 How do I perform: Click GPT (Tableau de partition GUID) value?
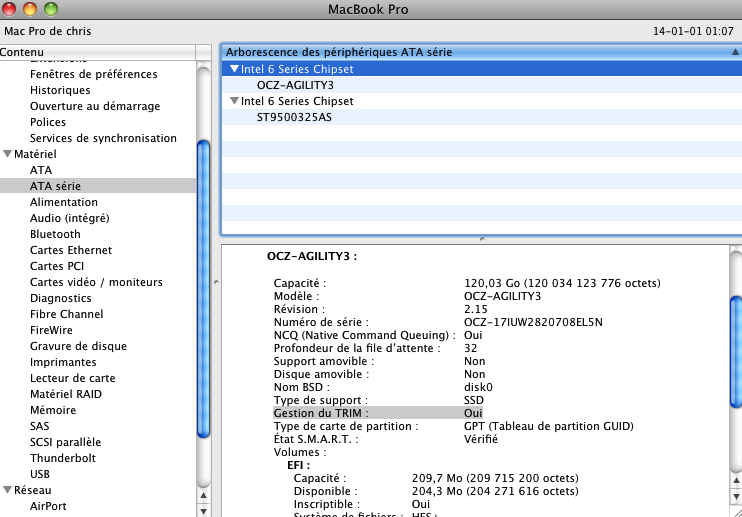(548, 426)
